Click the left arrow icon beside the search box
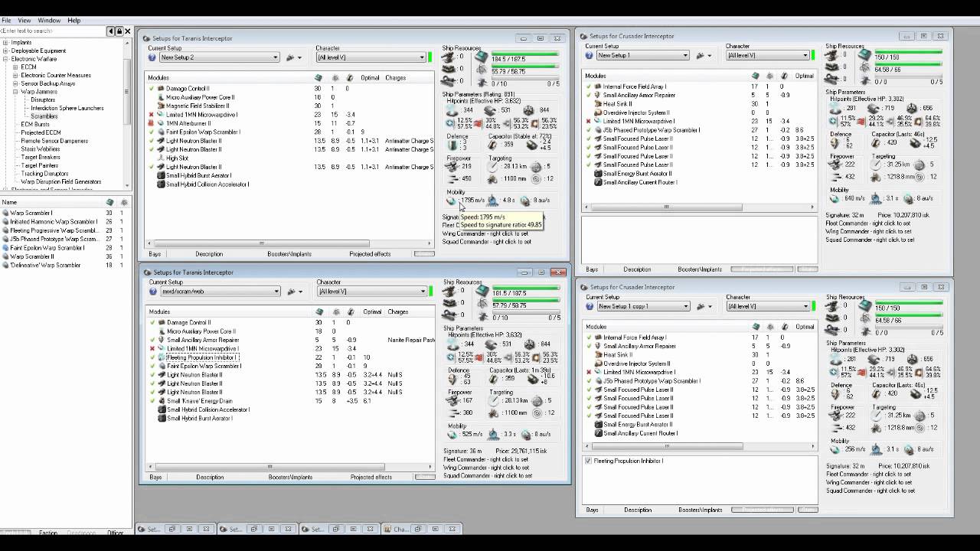This screenshot has height=551, width=980. pos(110,31)
